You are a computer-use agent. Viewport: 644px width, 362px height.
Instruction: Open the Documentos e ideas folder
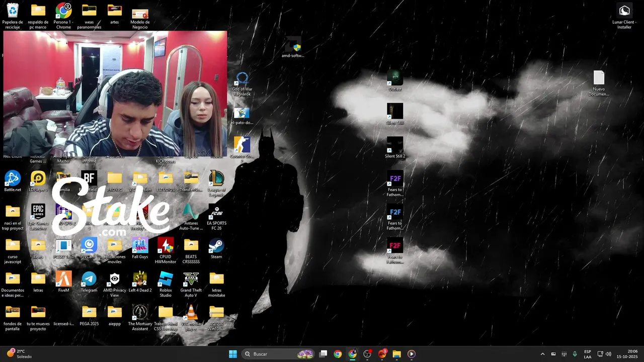[13, 284]
